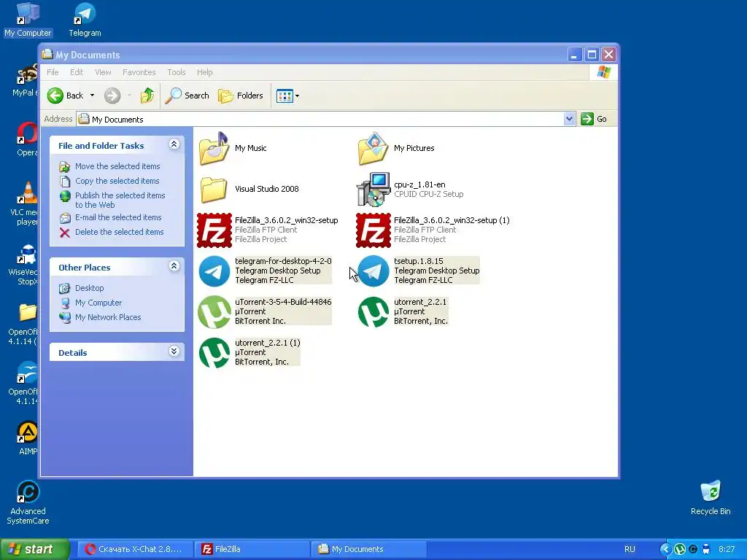Viewport: 747px width, 560px height.
Task: Click Publish the selected items to the Web
Action: [x=120, y=200]
